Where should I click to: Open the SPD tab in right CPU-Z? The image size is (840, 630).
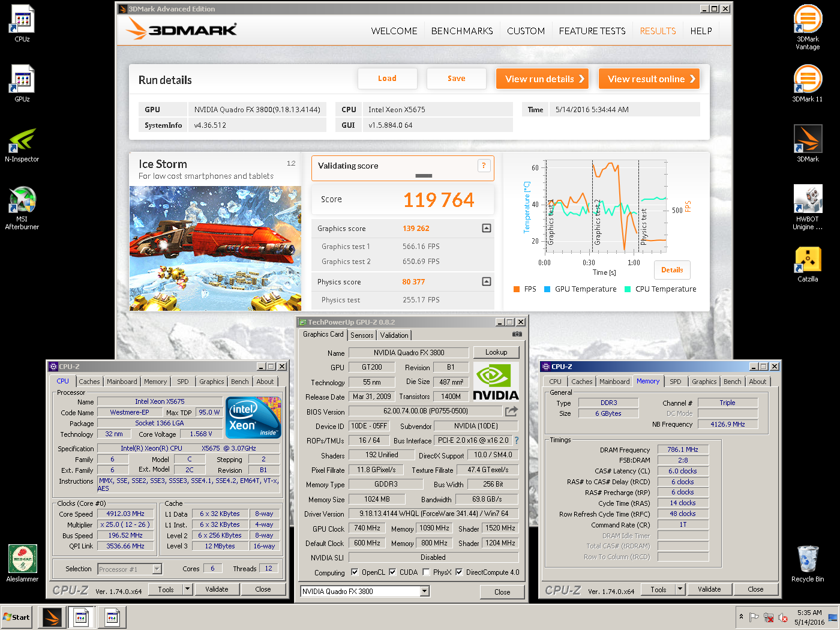676,382
